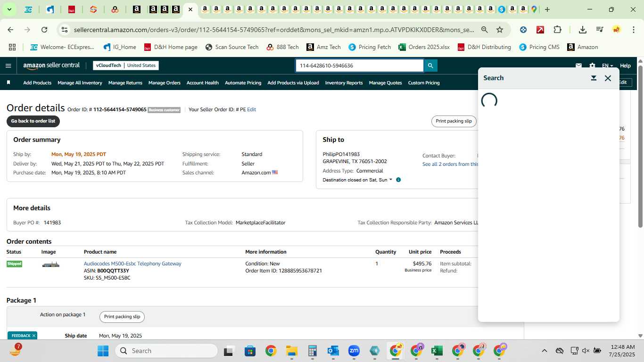Open the Chrome extensions puzzle icon
The height and width of the screenshot is (362, 644).
tap(557, 30)
